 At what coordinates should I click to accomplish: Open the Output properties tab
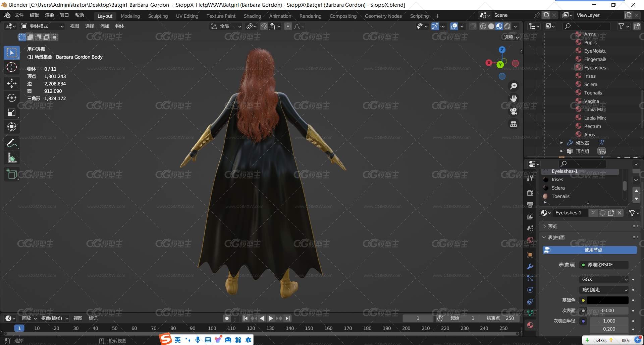[530, 205]
